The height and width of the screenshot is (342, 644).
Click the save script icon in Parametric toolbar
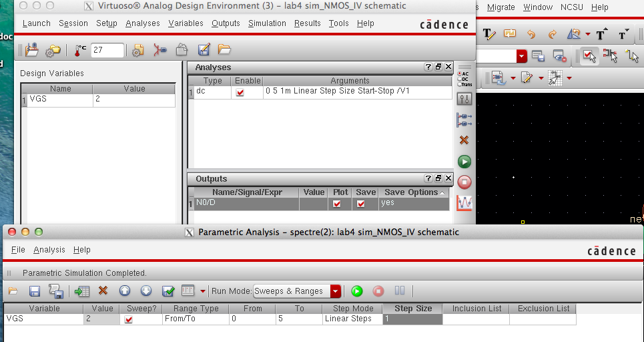(x=56, y=291)
